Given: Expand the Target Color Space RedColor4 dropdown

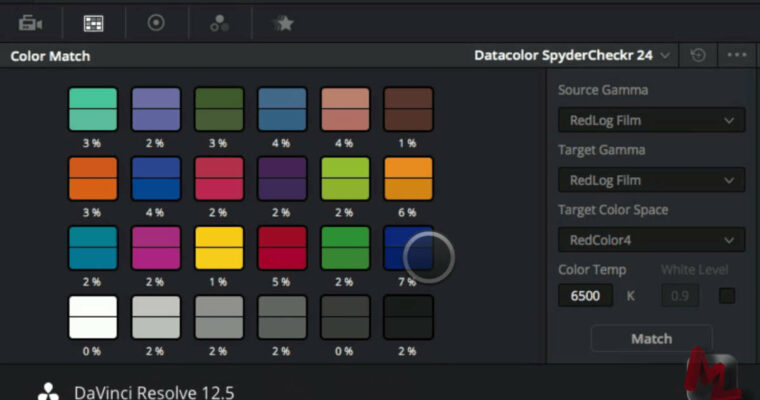Looking at the screenshot, I should tap(651, 240).
